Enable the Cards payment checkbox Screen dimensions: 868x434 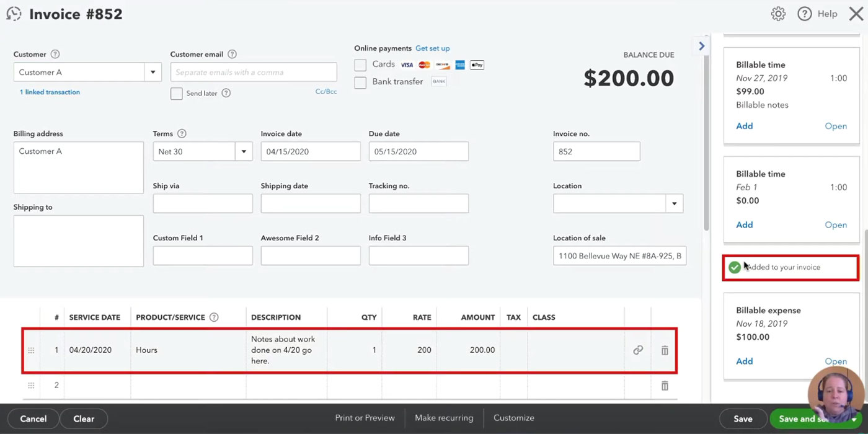(x=360, y=65)
